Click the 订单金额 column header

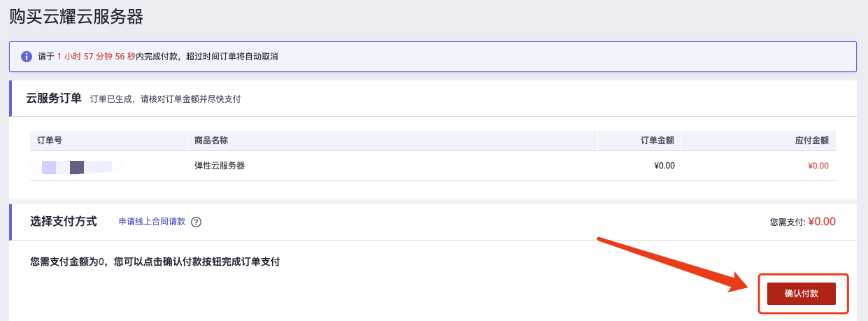[657, 141]
